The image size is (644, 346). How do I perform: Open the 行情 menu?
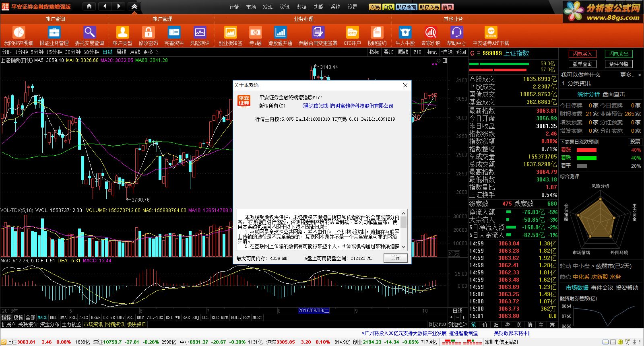[x=234, y=7]
